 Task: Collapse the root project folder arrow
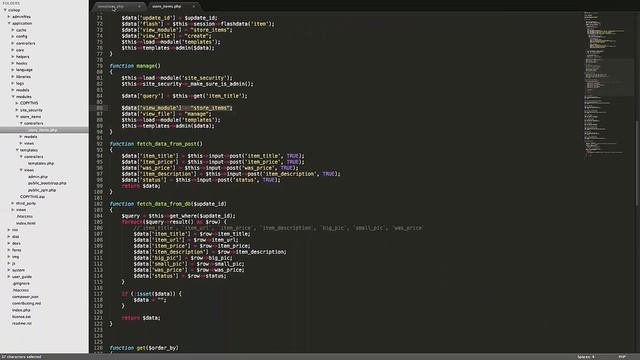tap(5, 10)
